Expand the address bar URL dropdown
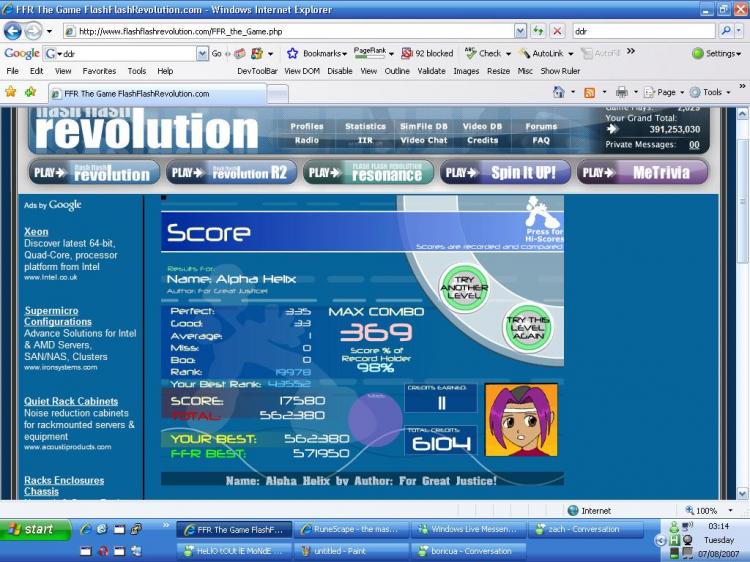The width and height of the screenshot is (750, 562). pos(520,32)
